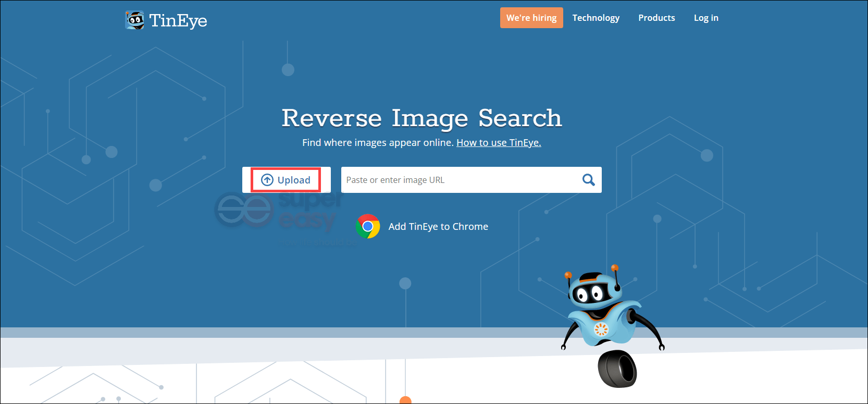Click the TinEye robot logo icon
The width and height of the screenshot is (868, 404).
(x=135, y=20)
